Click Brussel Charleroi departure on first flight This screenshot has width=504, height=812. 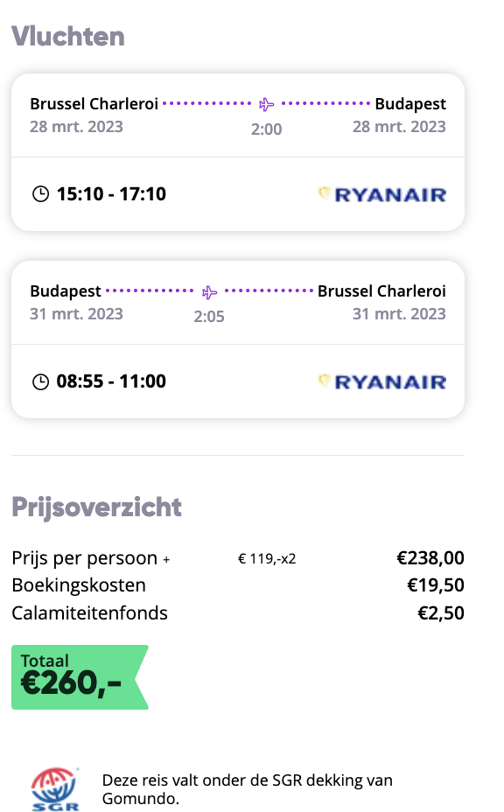pyautogui.click(x=94, y=104)
